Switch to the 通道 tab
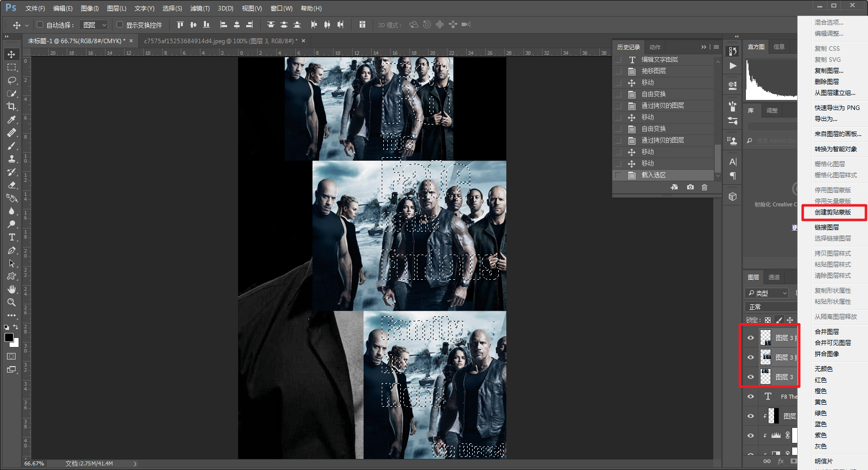The image size is (868, 470). point(774,277)
